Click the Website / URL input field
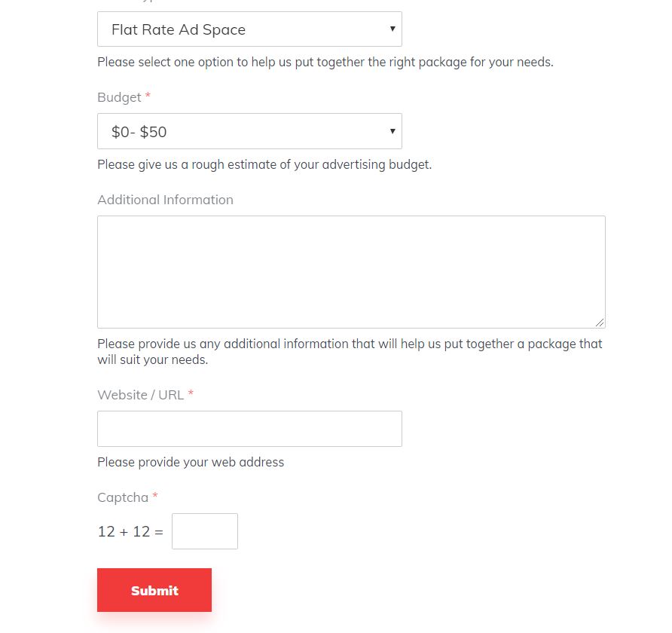Viewport: 672px width, 633px height. [249, 429]
